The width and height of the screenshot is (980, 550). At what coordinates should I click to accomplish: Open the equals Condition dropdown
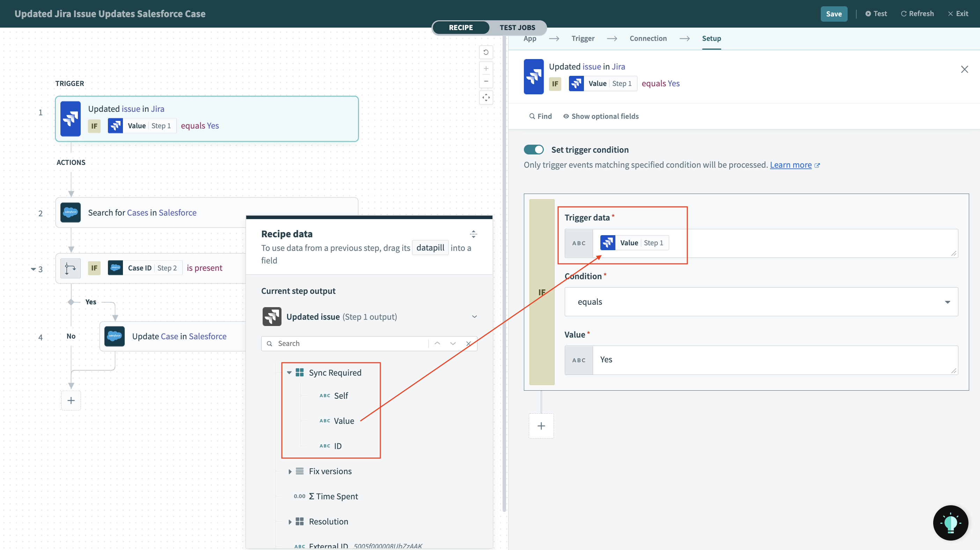[948, 302]
